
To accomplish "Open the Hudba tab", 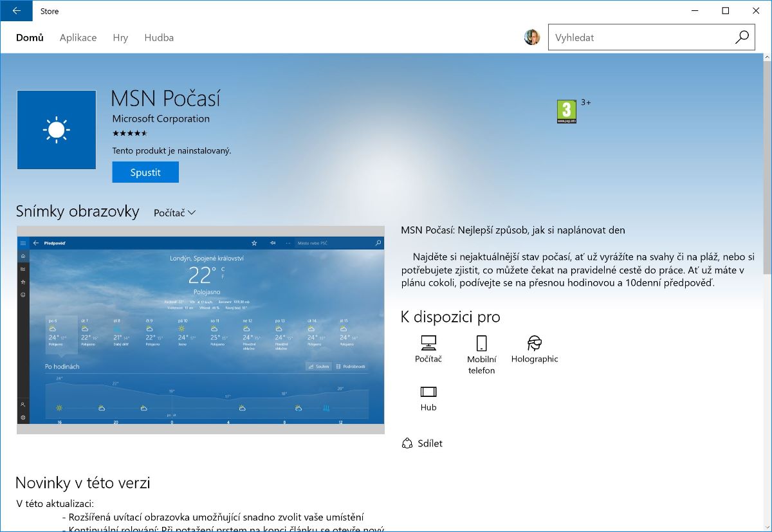I will point(159,37).
